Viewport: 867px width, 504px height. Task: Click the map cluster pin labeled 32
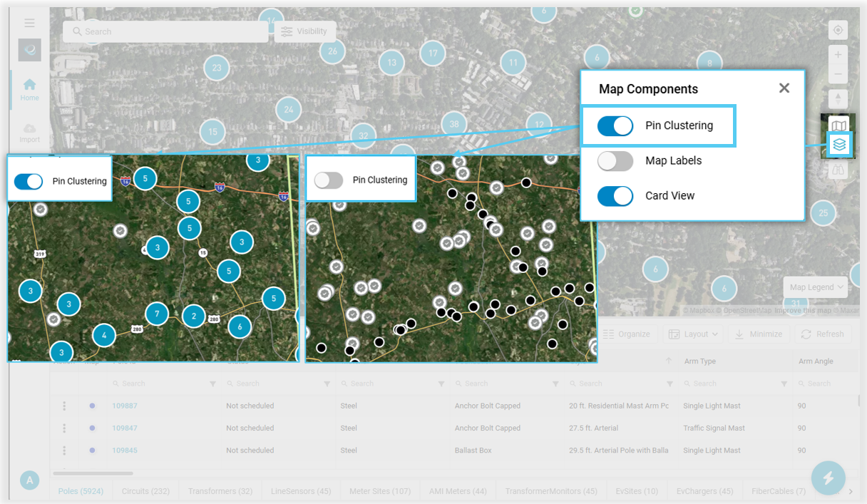[x=364, y=135]
